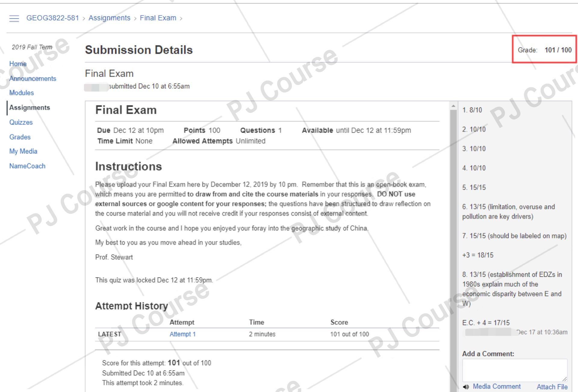This screenshot has height=392, width=578.
Task: Click the submission frame vertical scrollbar track
Action: coord(453,250)
